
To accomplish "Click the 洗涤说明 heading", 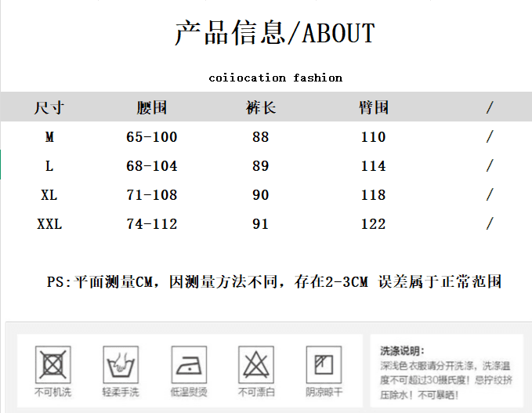I will 403,351.
